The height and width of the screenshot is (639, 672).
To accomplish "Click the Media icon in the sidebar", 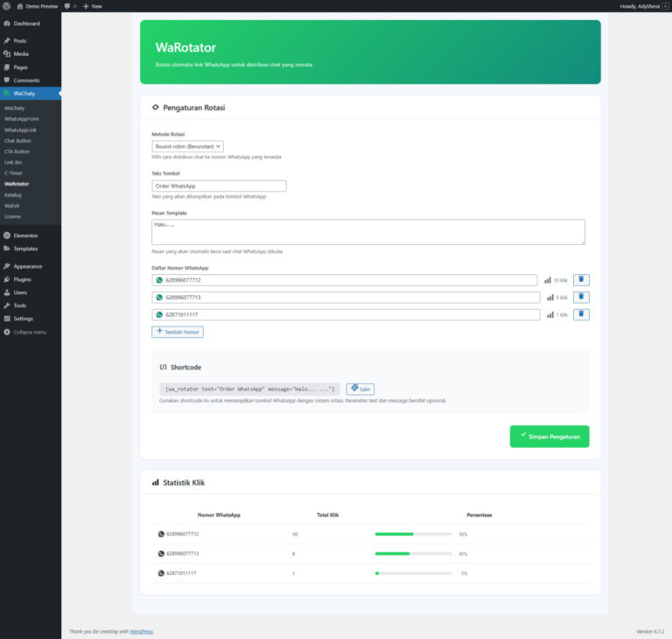I will (x=7, y=54).
